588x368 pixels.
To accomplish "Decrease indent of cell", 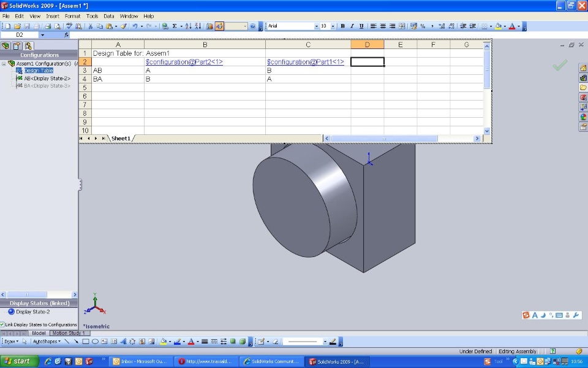I will 463,26.
